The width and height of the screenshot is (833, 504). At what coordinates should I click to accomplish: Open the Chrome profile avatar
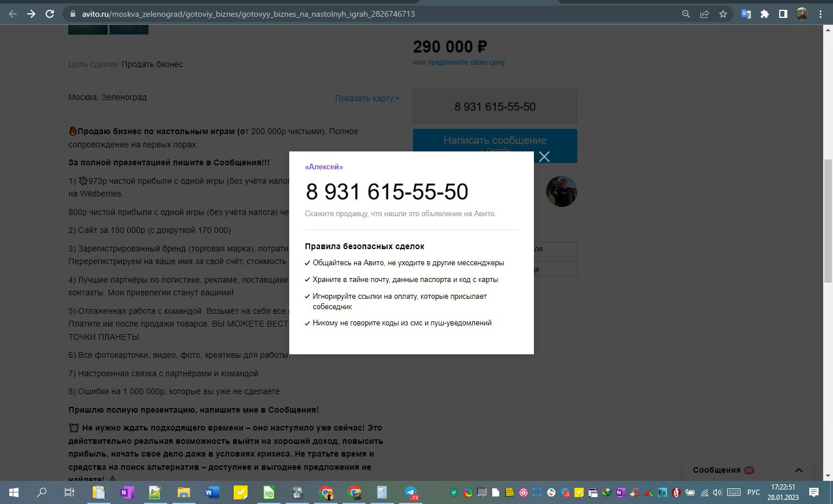[x=802, y=14]
